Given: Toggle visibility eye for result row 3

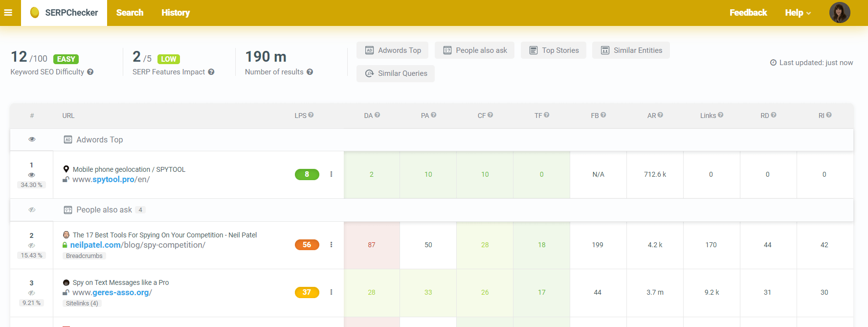Looking at the screenshot, I should [32, 293].
